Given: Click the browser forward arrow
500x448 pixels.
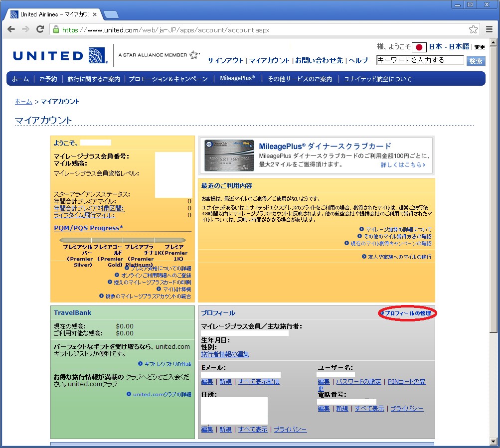Looking at the screenshot, I should point(25,29).
